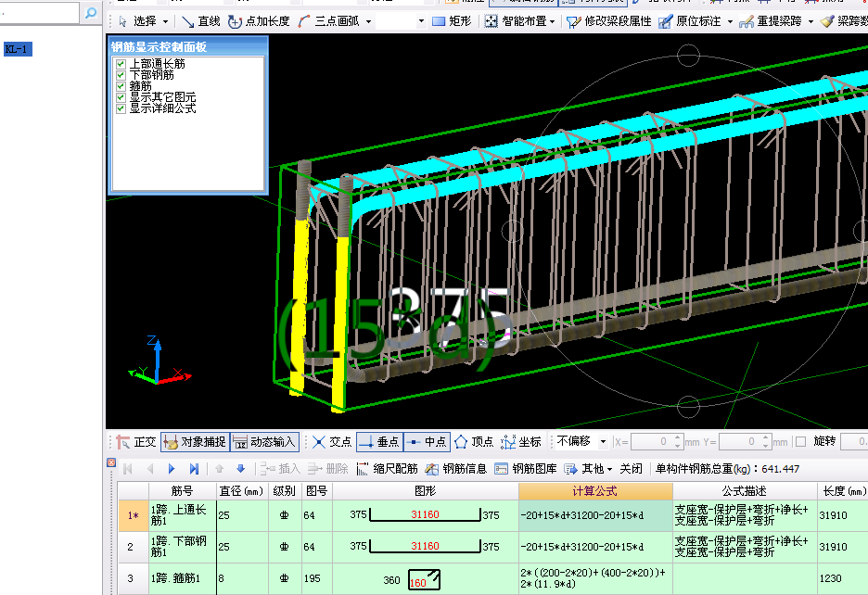868x595 pixels.
Task: Click length cell 1230
Action: tap(842, 579)
